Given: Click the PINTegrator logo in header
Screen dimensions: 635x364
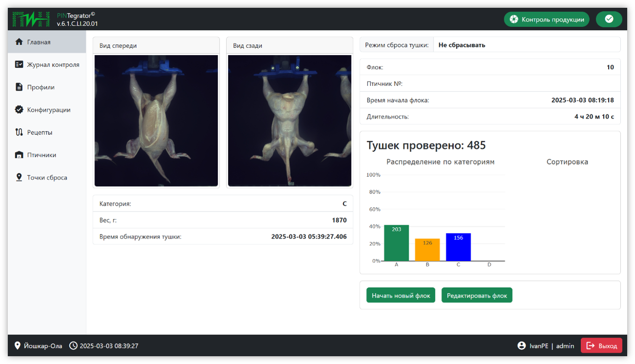Looking at the screenshot, I should point(31,19).
